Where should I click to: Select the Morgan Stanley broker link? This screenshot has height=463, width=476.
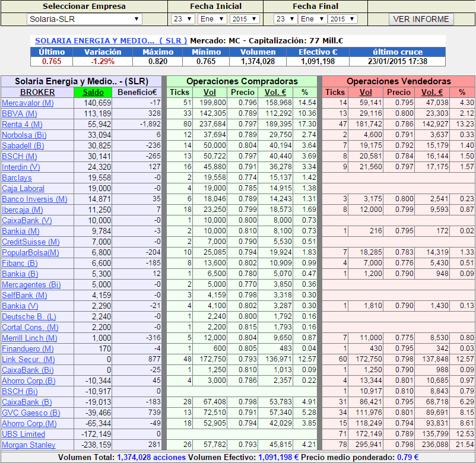28,445
